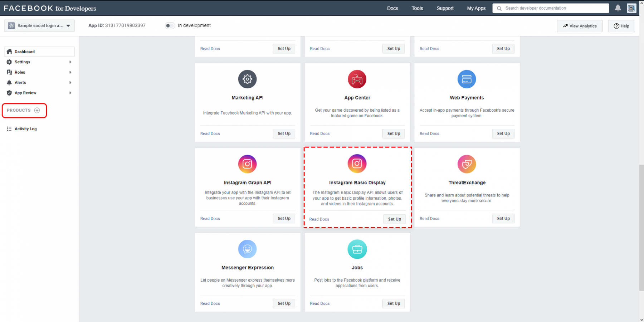
Task: Open the Tools menu
Action: [417, 8]
